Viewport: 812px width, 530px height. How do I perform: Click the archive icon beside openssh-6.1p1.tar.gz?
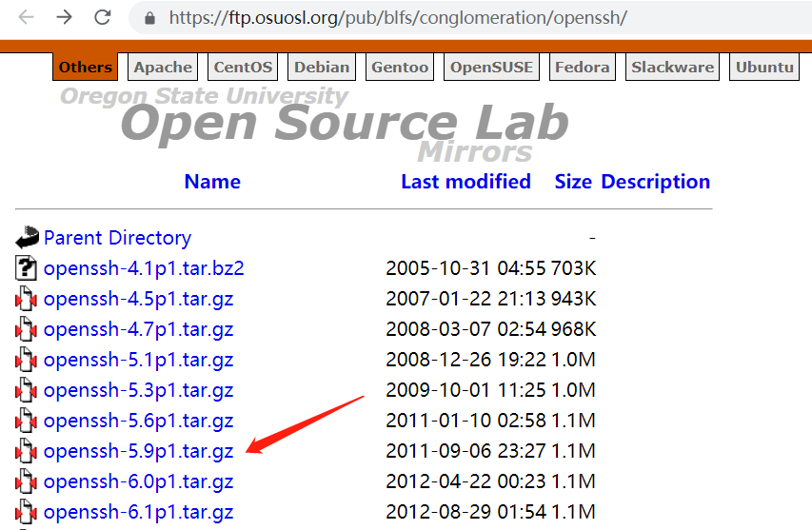[26, 513]
